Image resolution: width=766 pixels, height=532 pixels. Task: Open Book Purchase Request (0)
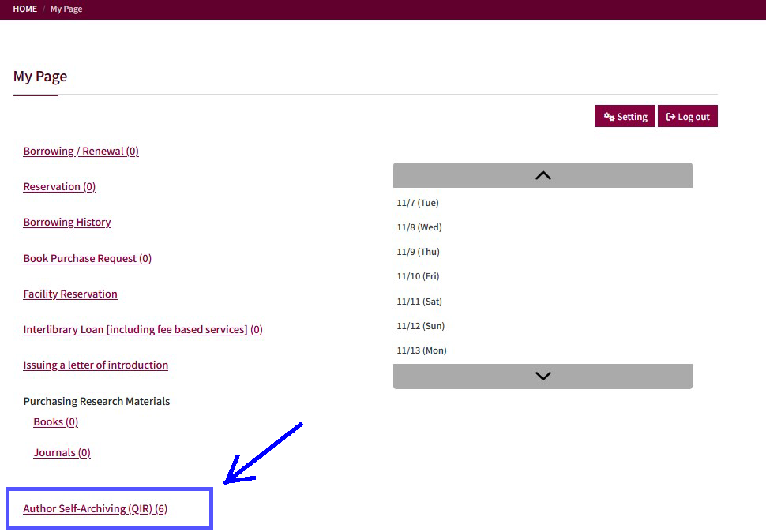[x=88, y=258]
